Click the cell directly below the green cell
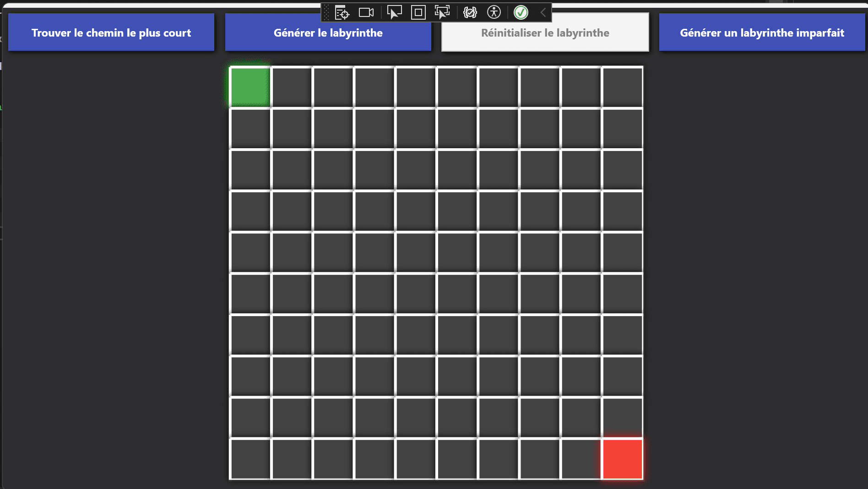This screenshot has height=489, width=868. (250, 128)
